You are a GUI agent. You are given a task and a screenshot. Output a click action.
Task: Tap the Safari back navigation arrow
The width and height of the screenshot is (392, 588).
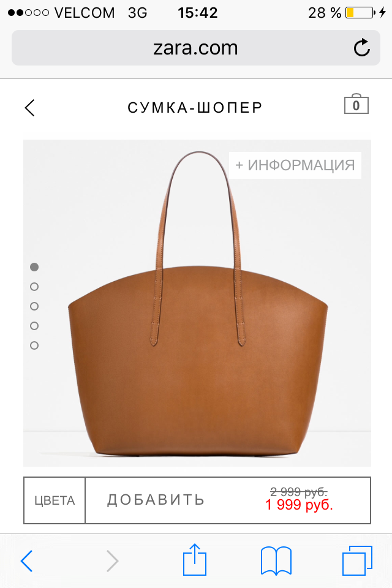26,561
